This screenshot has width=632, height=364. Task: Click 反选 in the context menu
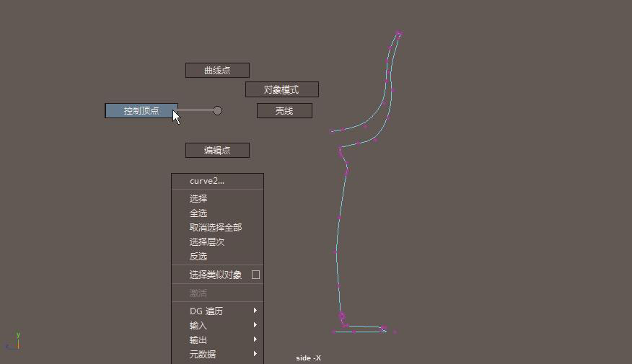pos(218,257)
